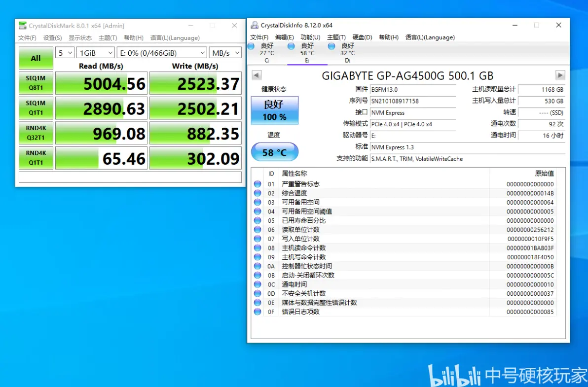
Task: Click the PCIe 4.0 x4 | PCIe 4.0 x4 transfer mode value
Action: pos(413,124)
